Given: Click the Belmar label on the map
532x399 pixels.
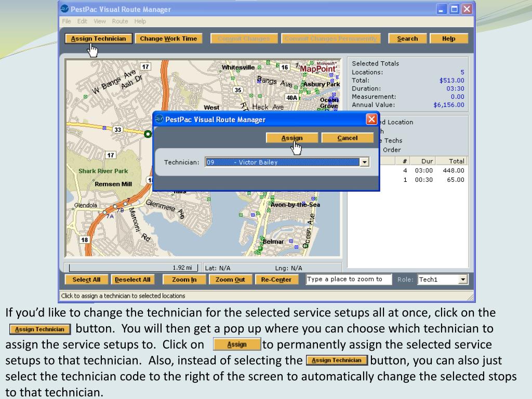Looking at the screenshot, I should pyautogui.click(x=273, y=242).
